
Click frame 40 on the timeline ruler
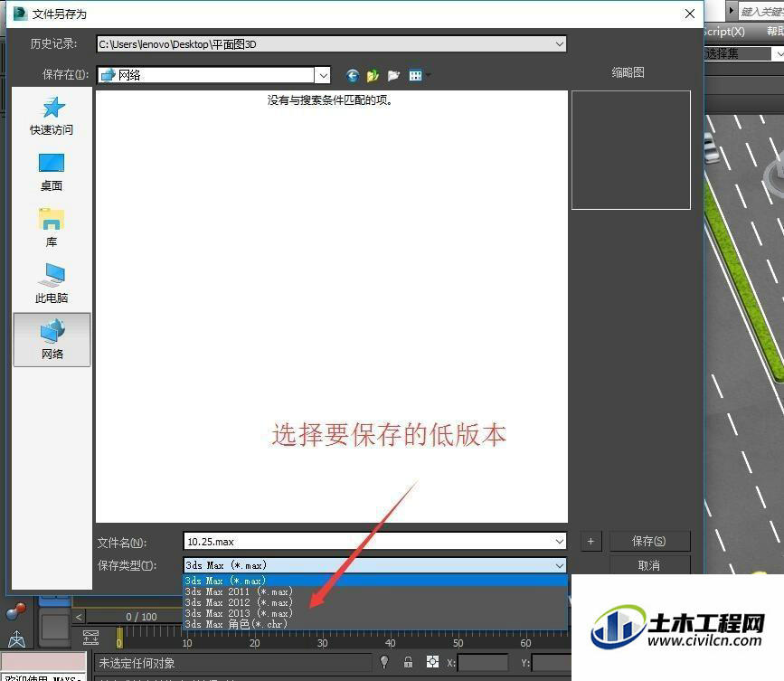390,643
